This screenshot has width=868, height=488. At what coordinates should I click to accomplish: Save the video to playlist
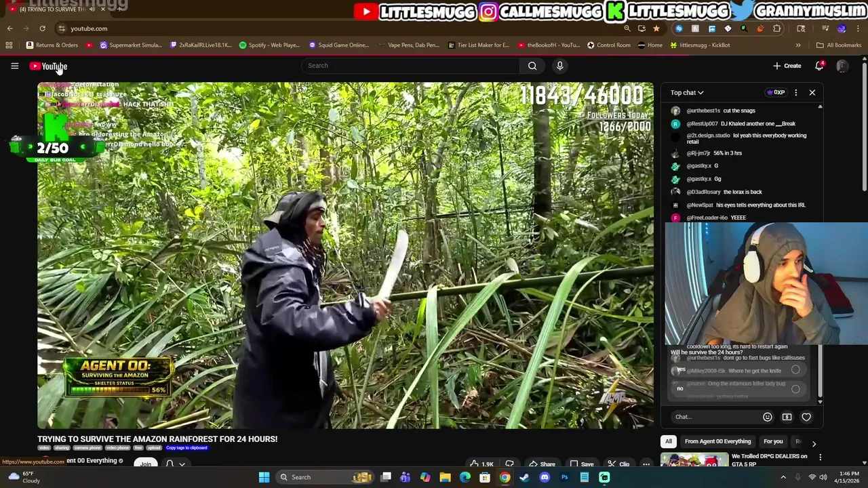pyautogui.click(x=581, y=464)
